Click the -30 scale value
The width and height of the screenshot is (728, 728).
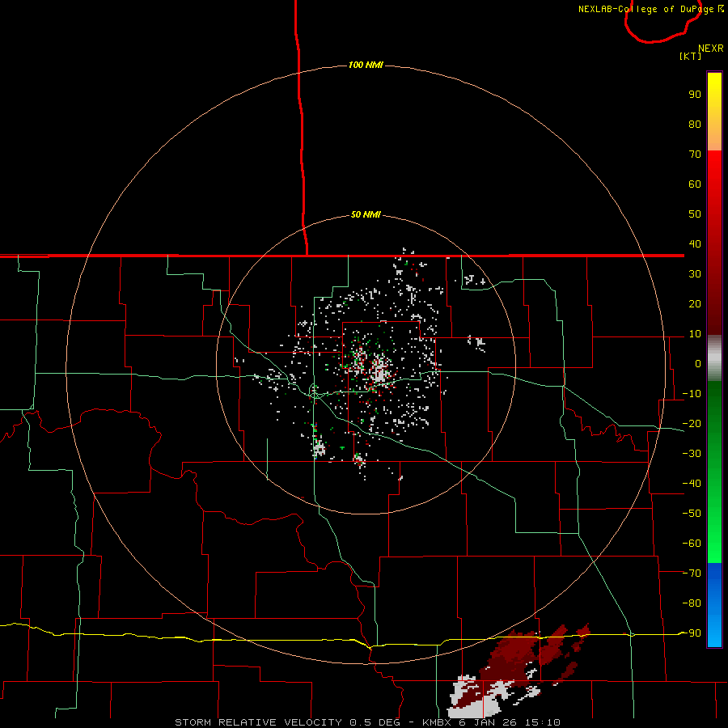[692, 454]
